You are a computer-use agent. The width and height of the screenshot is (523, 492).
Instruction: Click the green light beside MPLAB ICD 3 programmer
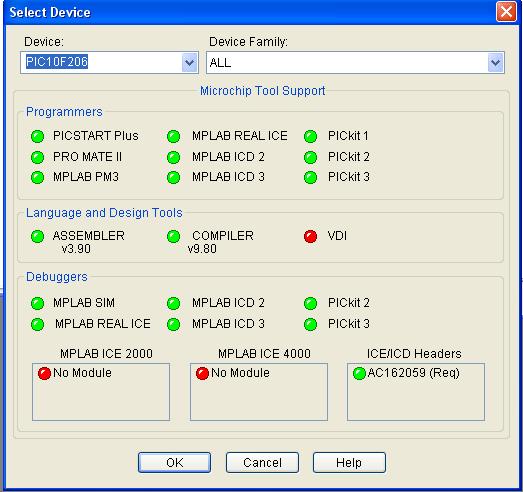[173, 177]
